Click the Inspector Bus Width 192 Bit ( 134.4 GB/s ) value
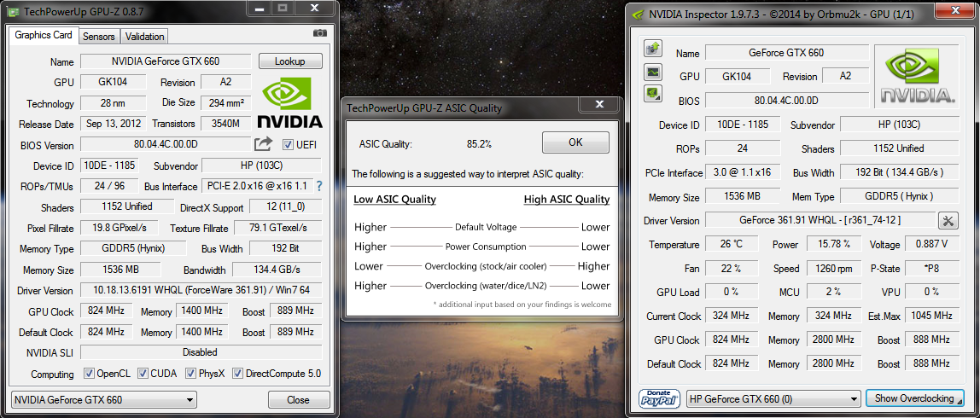Viewport: 980px width, 418px height. pyautogui.click(x=899, y=171)
